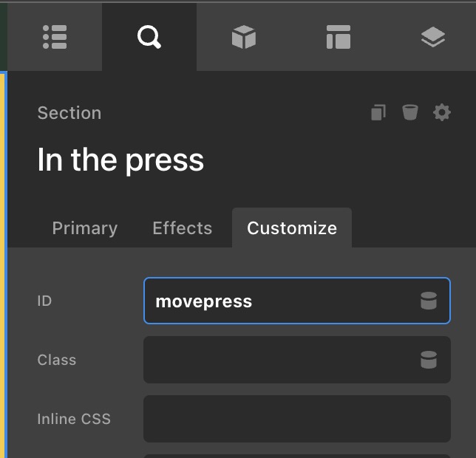Select the Customize tab
The height and width of the screenshot is (458, 476).
coord(292,228)
